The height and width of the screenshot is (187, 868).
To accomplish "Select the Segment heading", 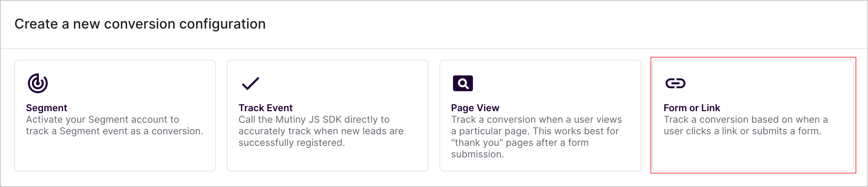I will click(x=47, y=108).
